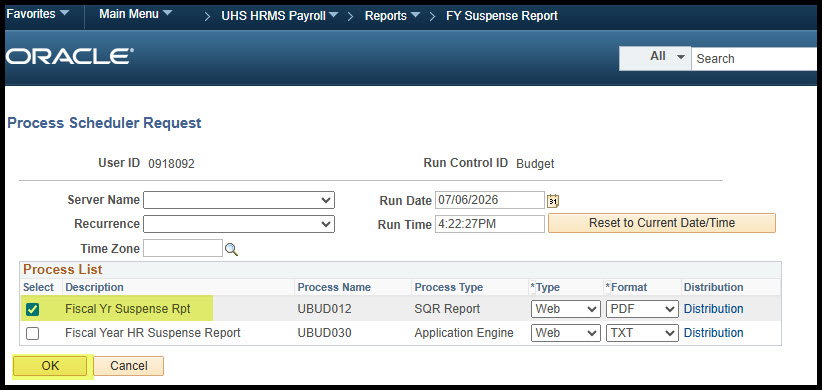Image resolution: width=822 pixels, height=390 pixels.
Task: Click Application Engine process type cell
Action: click(464, 333)
